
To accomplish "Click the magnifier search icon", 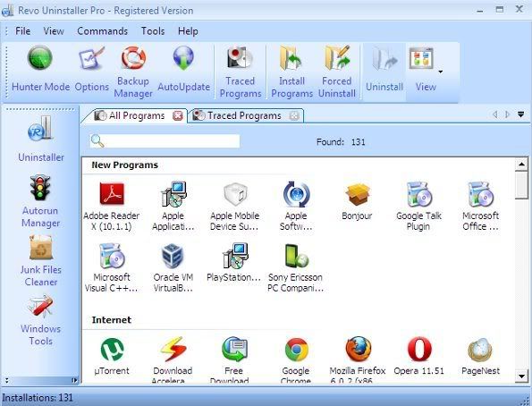I will (x=97, y=141).
